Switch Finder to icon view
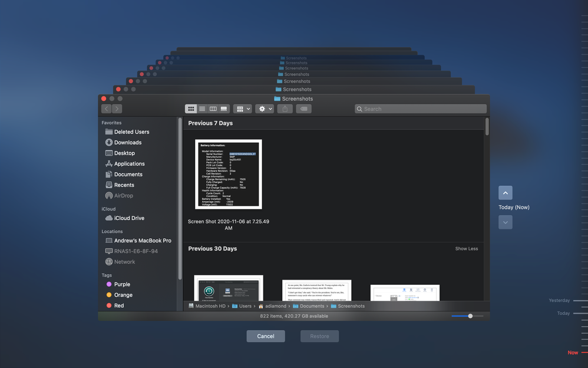588x368 pixels. tap(191, 109)
